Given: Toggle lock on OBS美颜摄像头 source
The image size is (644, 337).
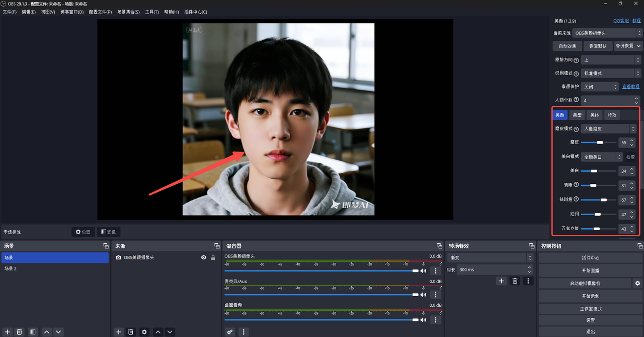Looking at the screenshot, I should click(x=213, y=257).
